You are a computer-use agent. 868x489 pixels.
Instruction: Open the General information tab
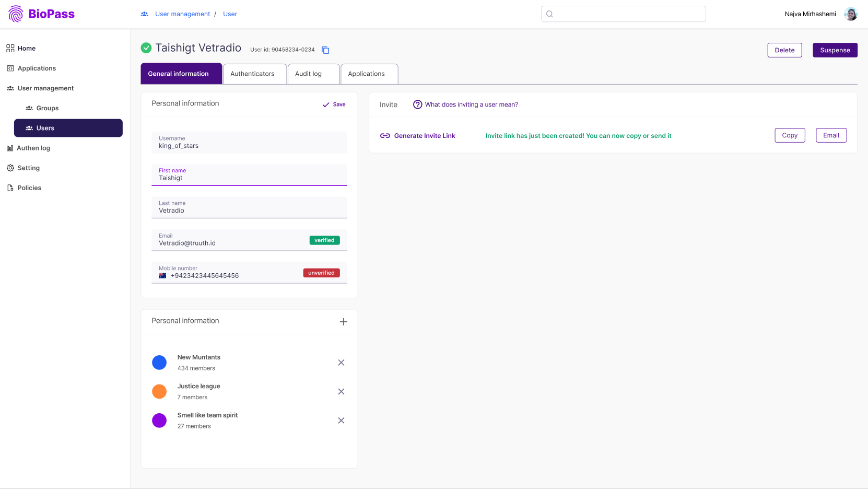click(x=181, y=74)
